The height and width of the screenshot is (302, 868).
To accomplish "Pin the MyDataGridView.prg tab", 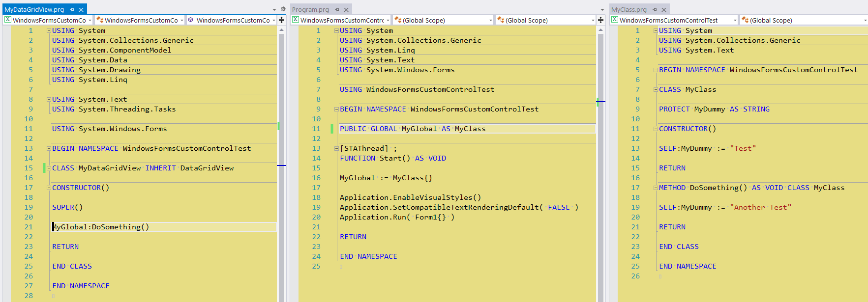I will [72, 10].
